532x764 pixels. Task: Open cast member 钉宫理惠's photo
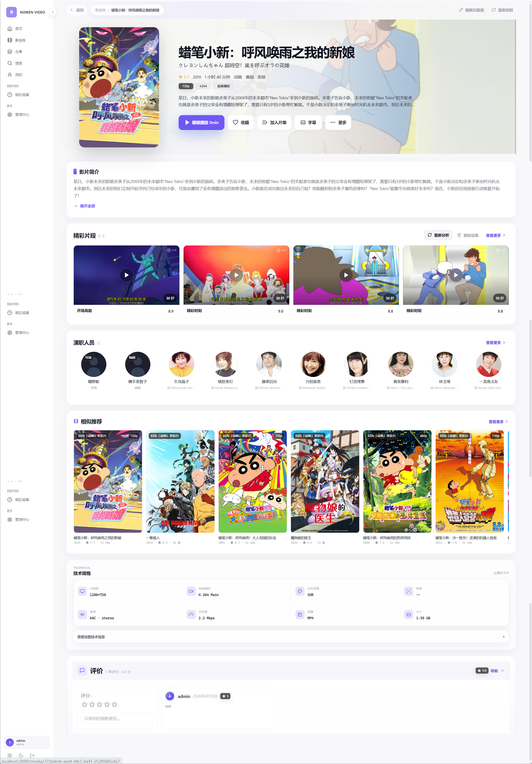pyautogui.click(x=357, y=364)
